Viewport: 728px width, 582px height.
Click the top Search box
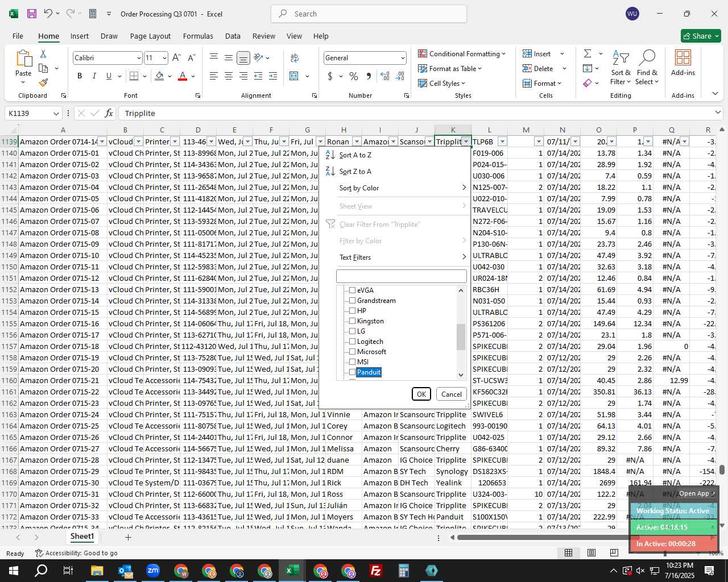coord(369,14)
